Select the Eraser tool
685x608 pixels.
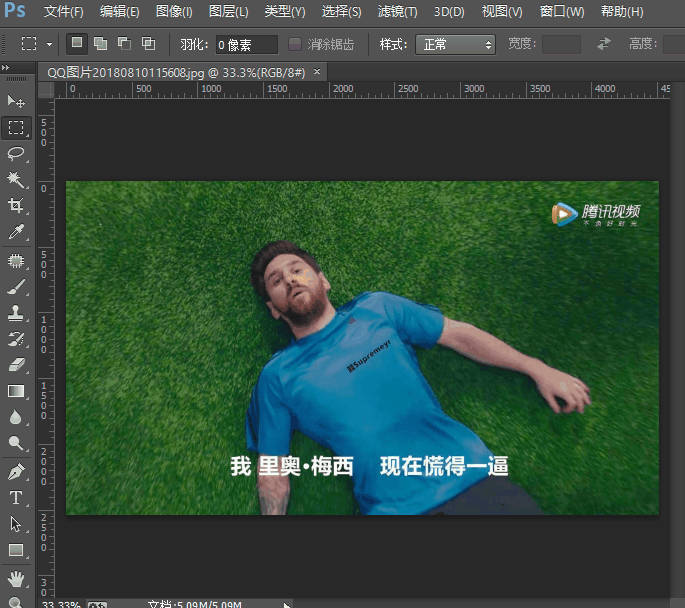pos(16,365)
